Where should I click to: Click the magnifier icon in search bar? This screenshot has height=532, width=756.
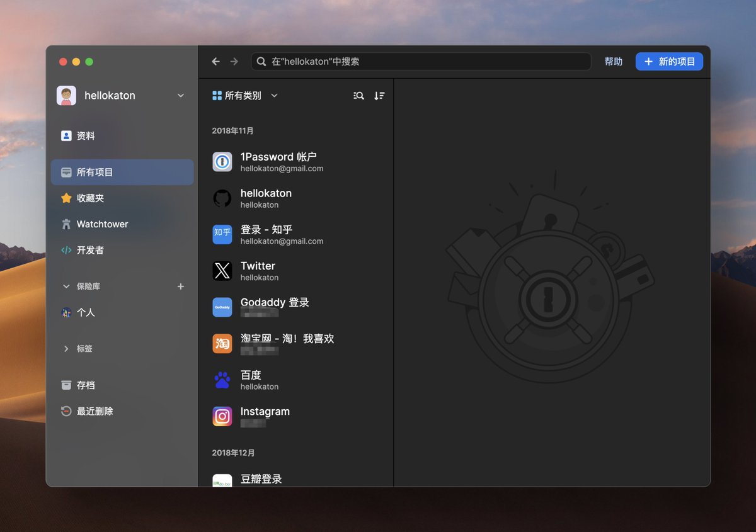click(261, 62)
